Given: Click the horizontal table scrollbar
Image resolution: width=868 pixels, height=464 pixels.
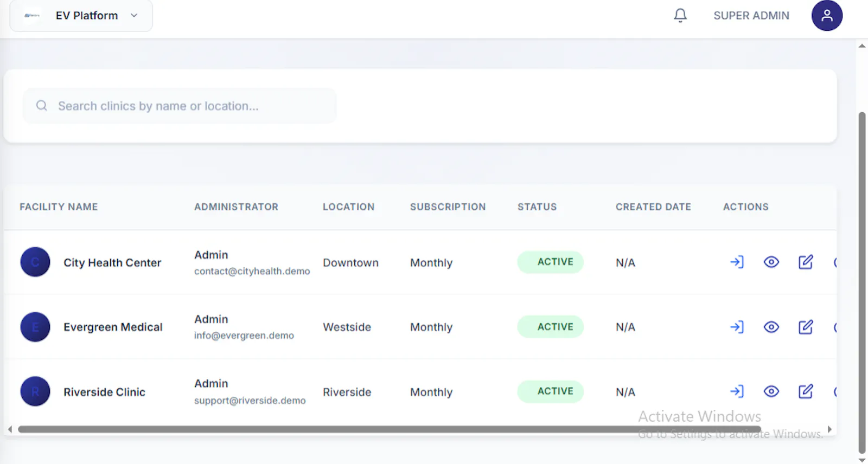Looking at the screenshot, I should (x=390, y=429).
